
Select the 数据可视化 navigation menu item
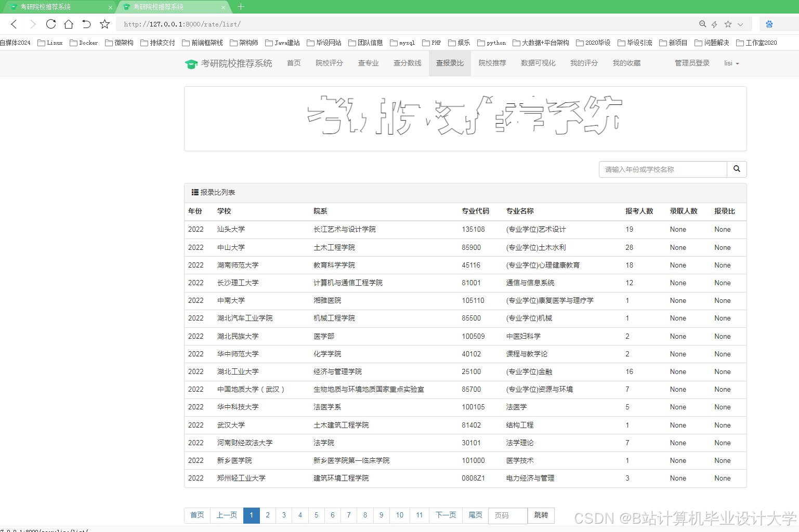[x=538, y=63]
